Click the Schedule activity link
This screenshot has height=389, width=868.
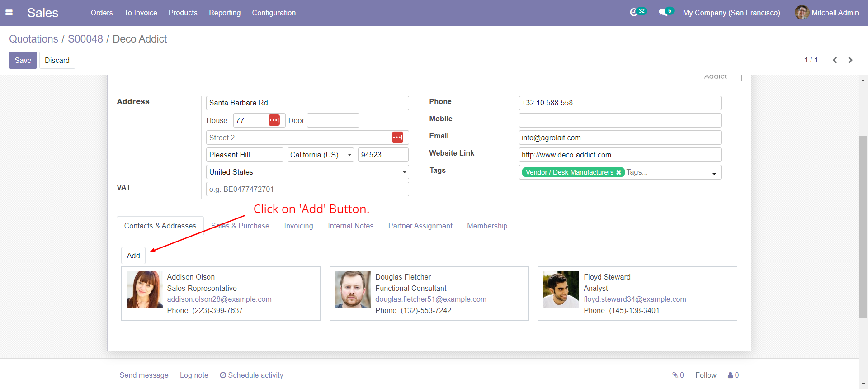[x=251, y=375]
